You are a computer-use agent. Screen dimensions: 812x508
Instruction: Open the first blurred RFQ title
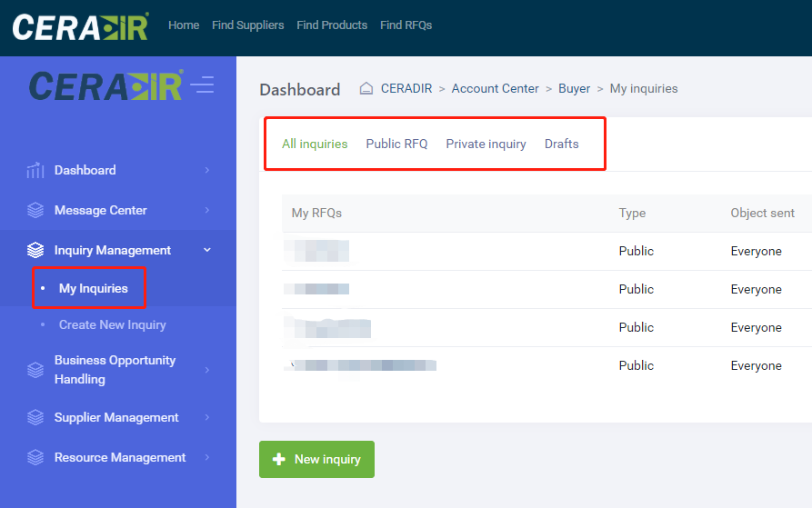316,251
